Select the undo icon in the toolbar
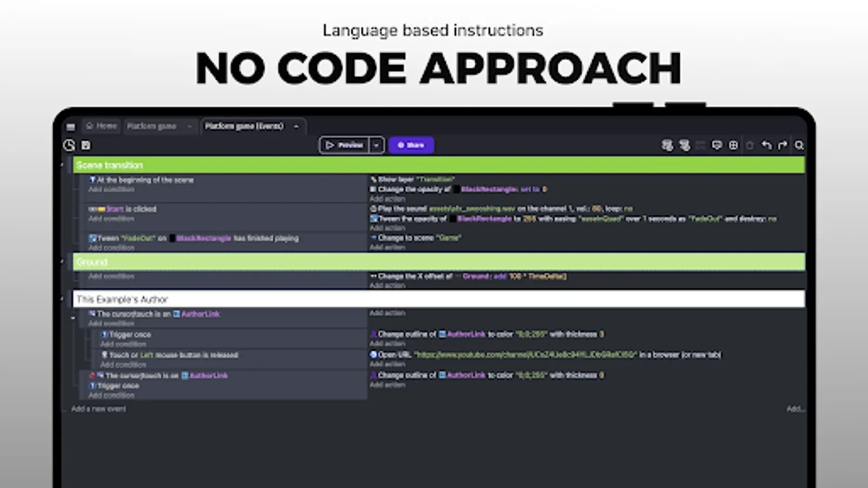Viewport: 868px width, 488px height. pyautogui.click(x=766, y=145)
